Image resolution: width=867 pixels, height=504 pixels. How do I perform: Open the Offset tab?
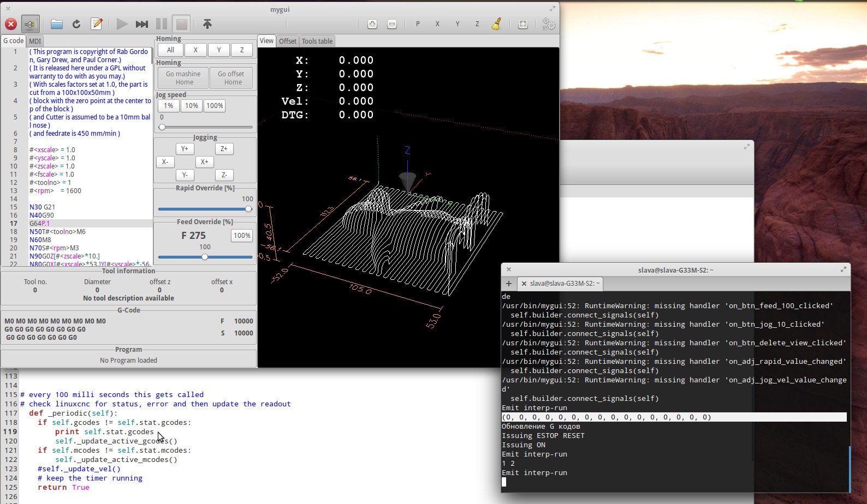[288, 41]
